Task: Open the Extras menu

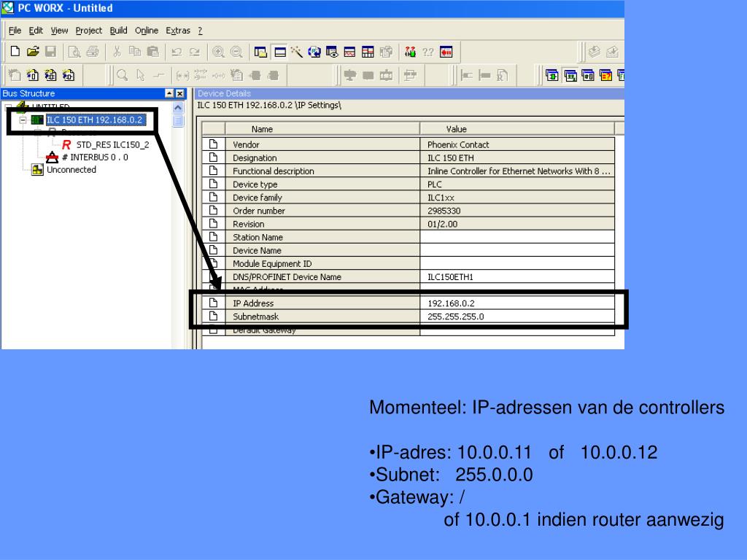Action: point(178,31)
